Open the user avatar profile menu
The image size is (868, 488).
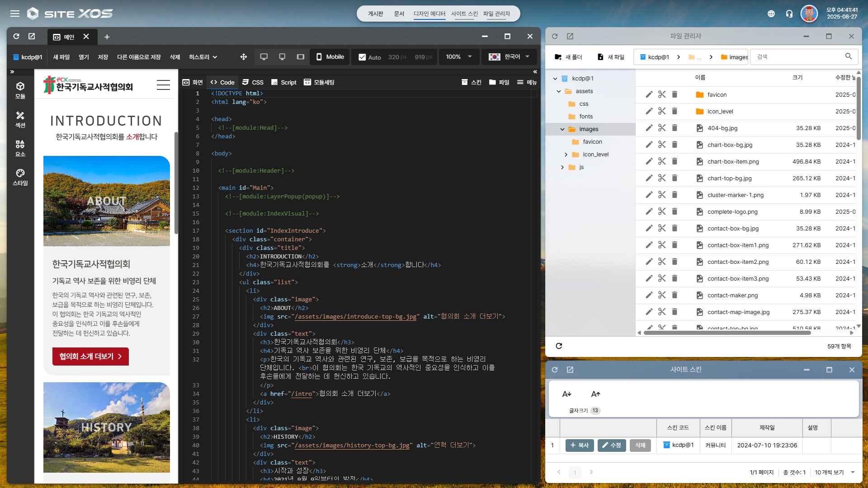click(809, 14)
